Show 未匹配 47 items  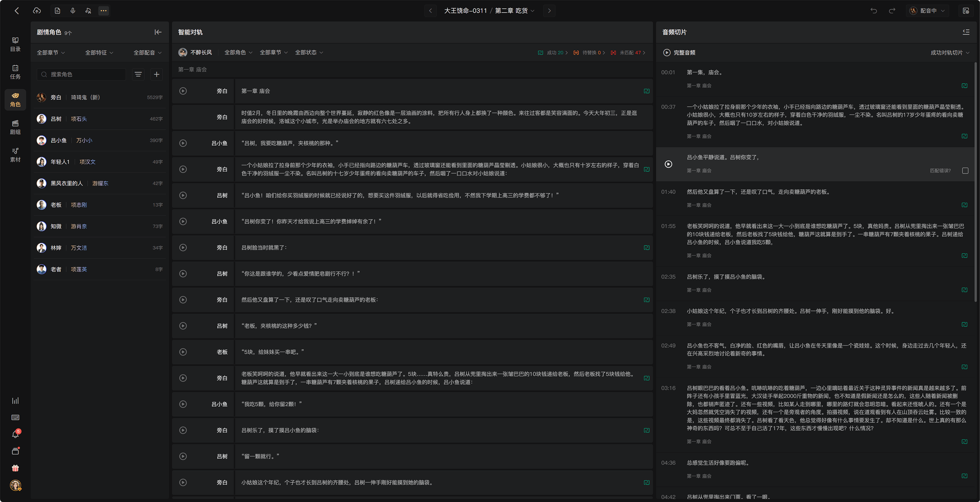[628, 52]
